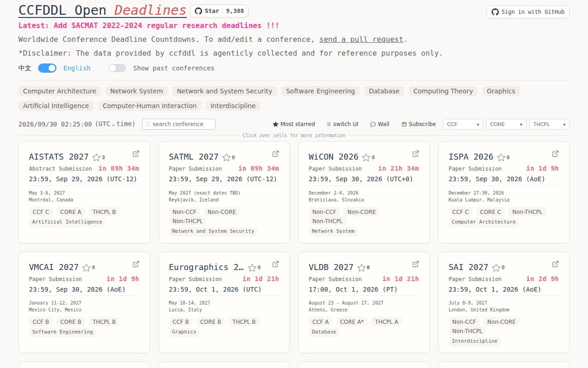This screenshot has height=368, width=588.
Task: Star the AISTATS 2027 conference
Action: click(96, 157)
